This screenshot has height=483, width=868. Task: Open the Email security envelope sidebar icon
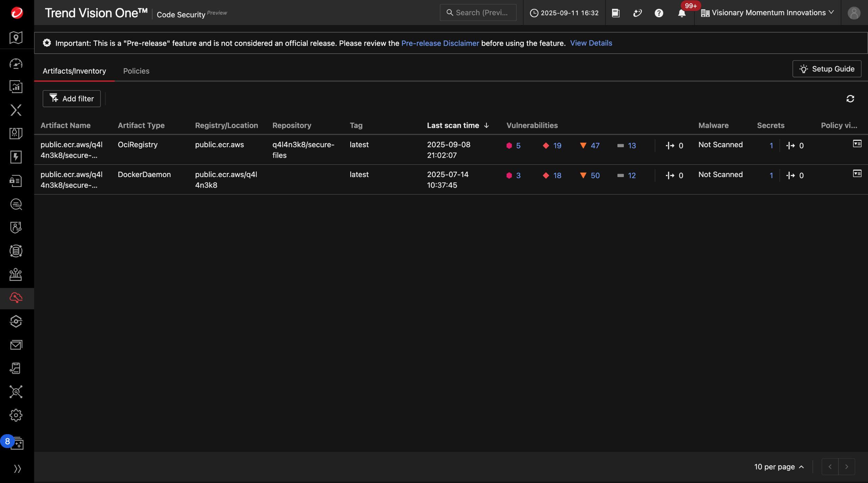[16, 345]
